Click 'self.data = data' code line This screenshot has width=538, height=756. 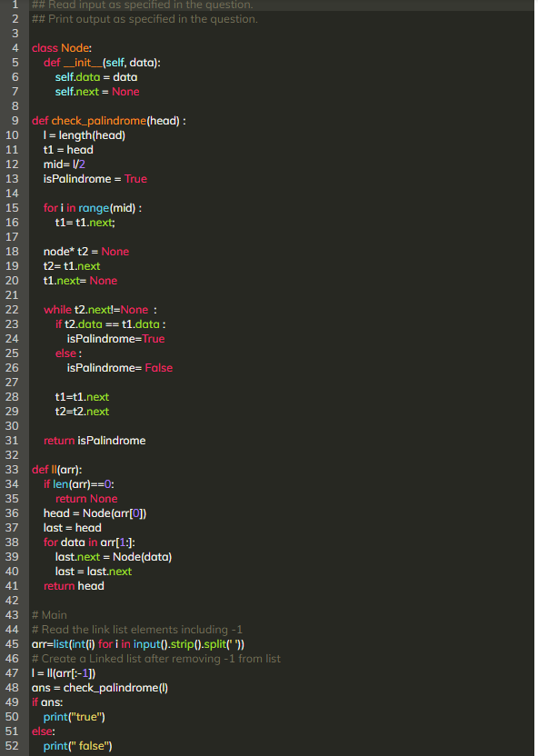point(96,77)
